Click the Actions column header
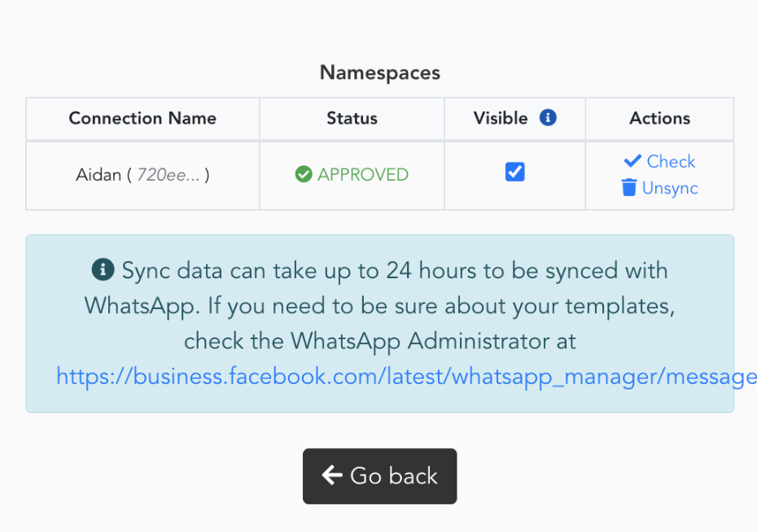Viewport: 757px width, 532px height. point(659,118)
